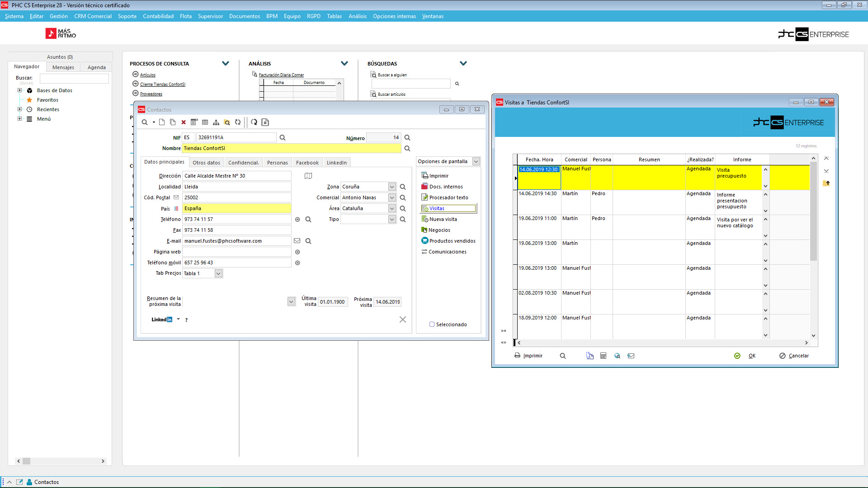Switch to Agenda tab in sidebar
This screenshot has width=868, height=488.
pyautogui.click(x=96, y=67)
